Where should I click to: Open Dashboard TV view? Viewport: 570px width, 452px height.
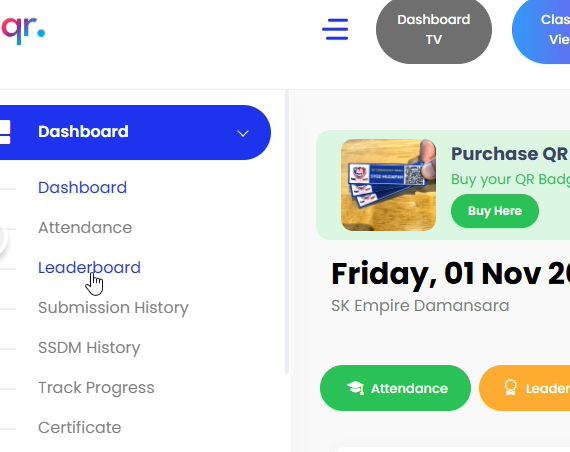click(434, 30)
